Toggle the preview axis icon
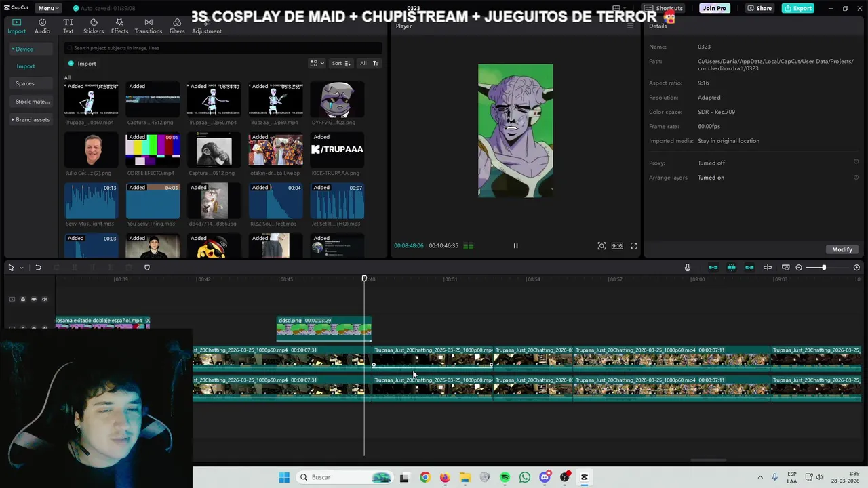Viewport: 868px width, 488px height. [x=768, y=268]
